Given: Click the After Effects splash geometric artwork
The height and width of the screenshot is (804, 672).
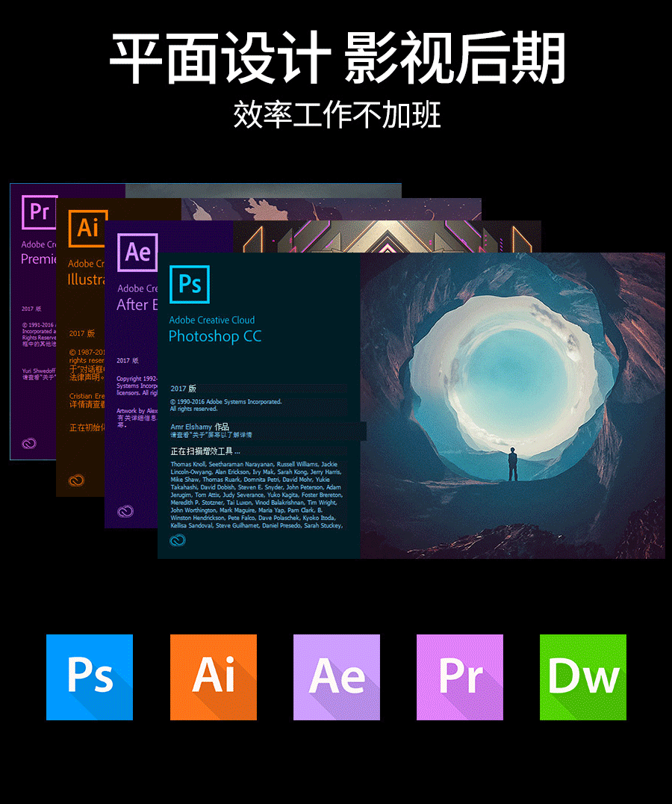Looking at the screenshot, I should pyautogui.click(x=387, y=236).
